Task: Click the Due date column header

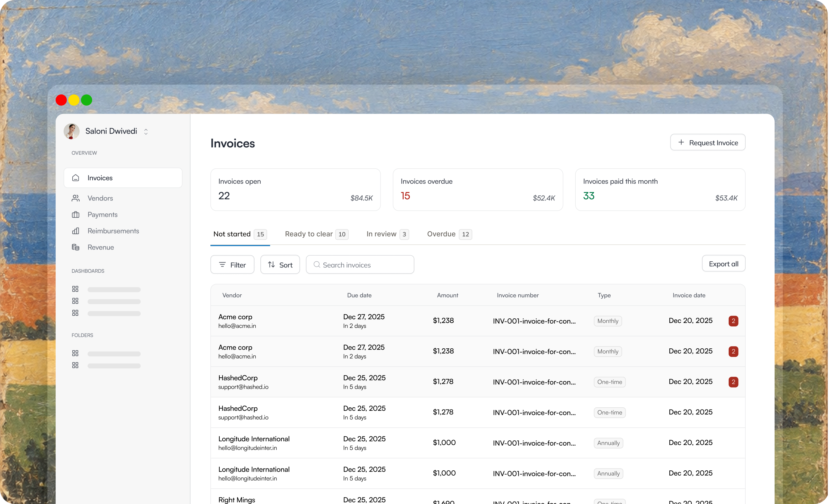Action: 359,295
